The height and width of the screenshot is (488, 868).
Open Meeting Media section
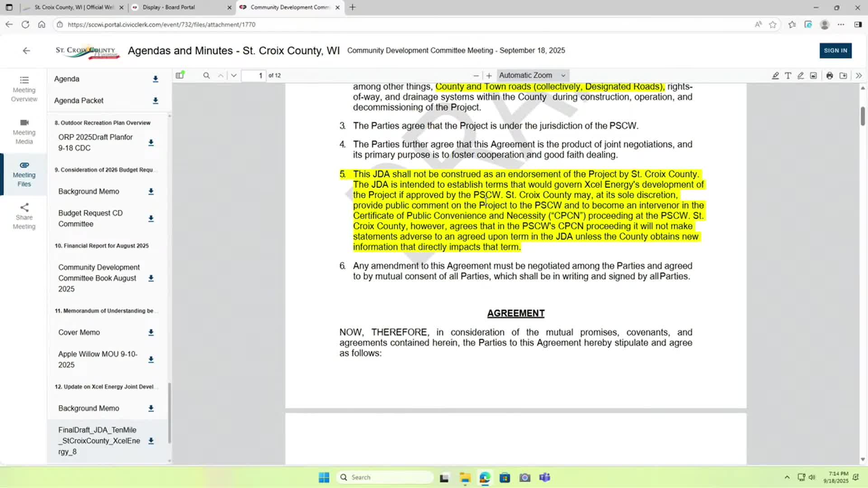(x=24, y=132)
